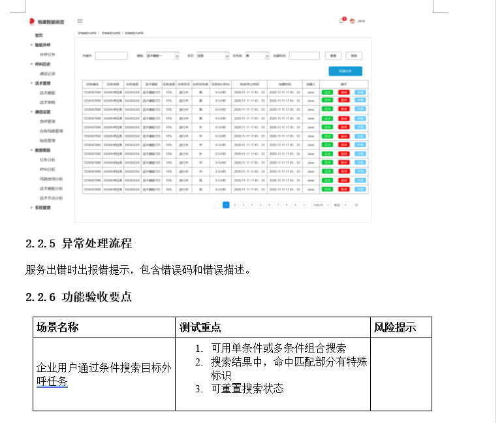Click the Jane user avatar
The height and width of the screenshot is (423, 504).
[x=353, y=21]
